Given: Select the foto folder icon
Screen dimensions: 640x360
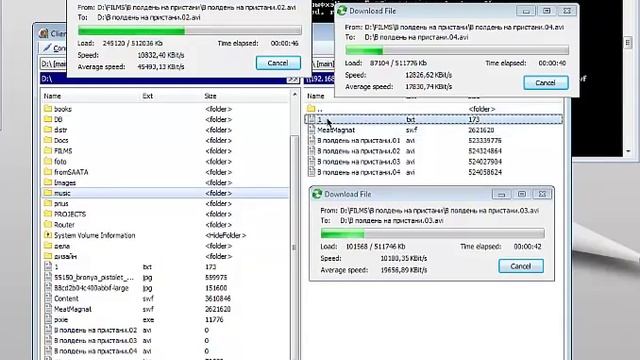Looking at the screenshot, I should [48, 162].
